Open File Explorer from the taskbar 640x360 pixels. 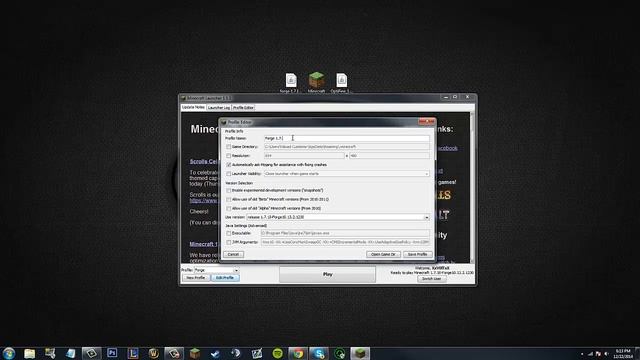tap(29, 353)
